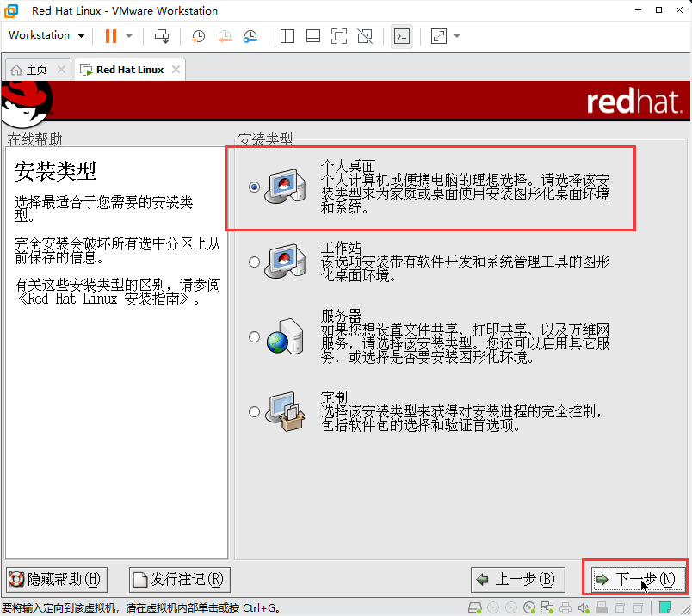This screenshot has width=692, height=616.
Task: Expand the power options dropdown arrow
Action: click(x=129, y=36)
